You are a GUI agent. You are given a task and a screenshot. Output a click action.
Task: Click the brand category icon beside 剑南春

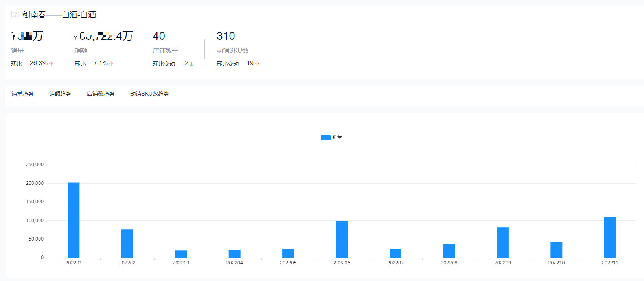[15, 15]
